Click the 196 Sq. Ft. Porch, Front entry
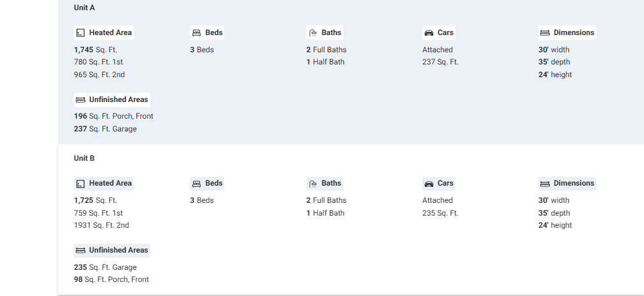The height and width of the screenshot is (296, 644). click(x=113, y=116)
